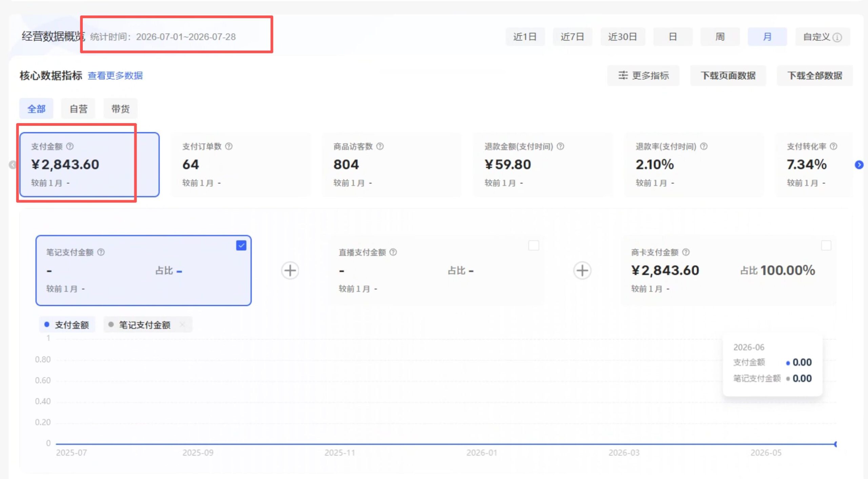The height and width of the screenshot is (479, 868).
Task: Click the sliders icon in 更多指标
Action: (x=623, y=75)
